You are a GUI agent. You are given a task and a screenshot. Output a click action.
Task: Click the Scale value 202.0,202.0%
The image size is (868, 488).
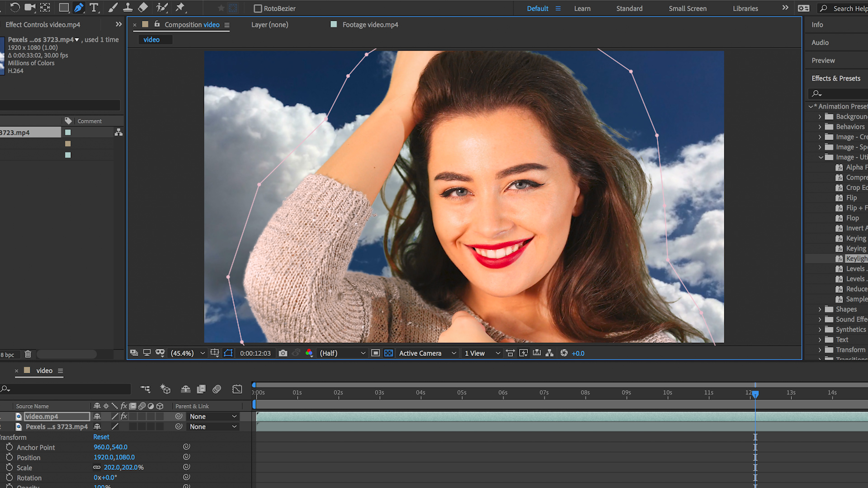[123, 468]
